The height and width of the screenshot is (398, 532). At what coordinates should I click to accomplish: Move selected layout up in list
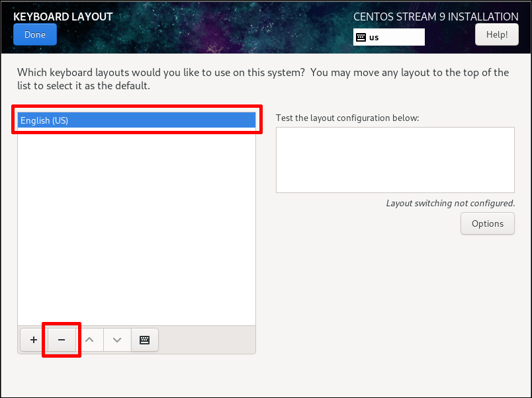(89, 340)
